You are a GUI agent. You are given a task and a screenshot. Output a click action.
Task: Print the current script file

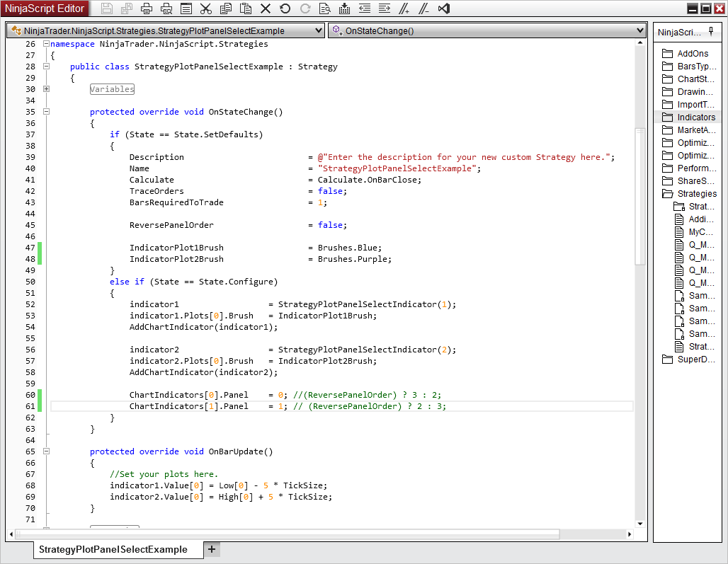[147, 8]
